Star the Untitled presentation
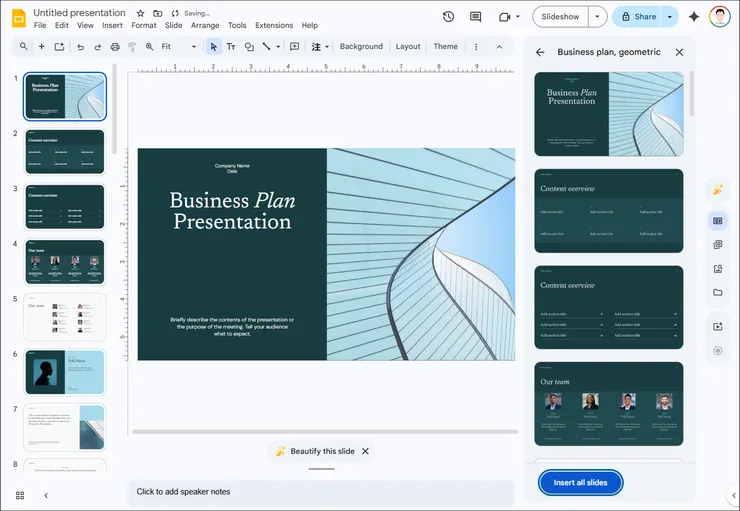The width and height of the screenshot is (740, 511). pos(141,13)
